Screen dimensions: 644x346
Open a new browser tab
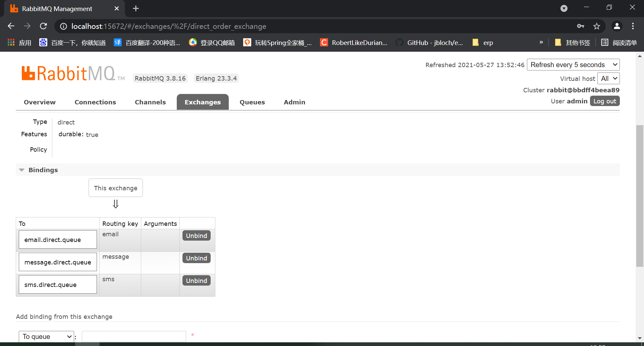(x=136, y=8)
